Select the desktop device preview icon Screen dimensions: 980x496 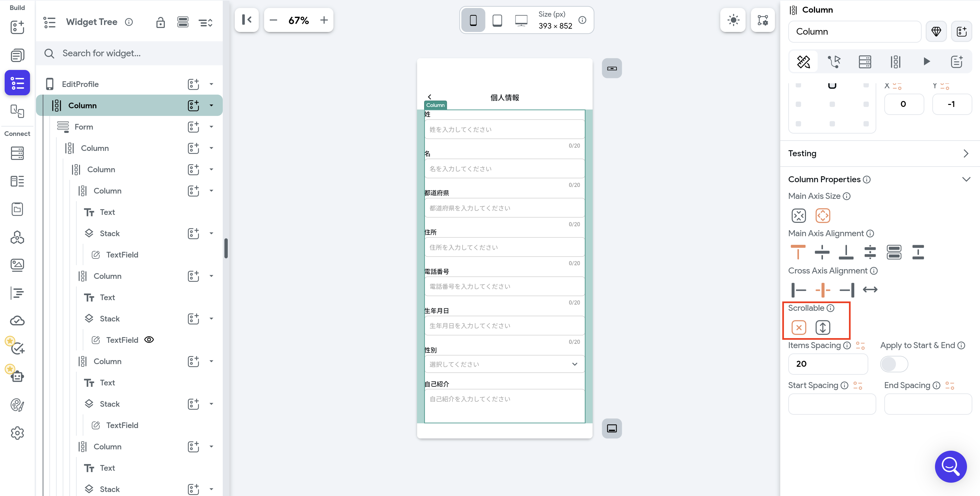521,20
